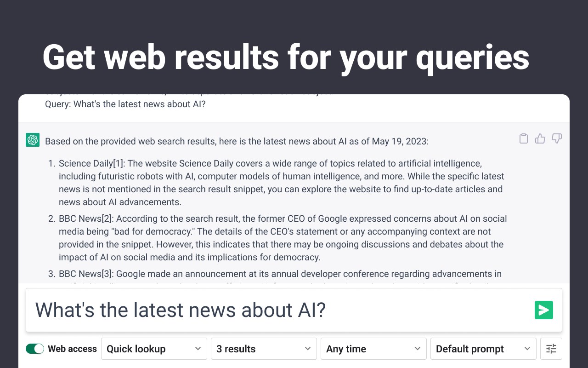Image resolution: width=588 pixels, height=368 pixels.
Task: Click the BBC News[2] citation
Action: pyautogui.click(x=85, y=218)
